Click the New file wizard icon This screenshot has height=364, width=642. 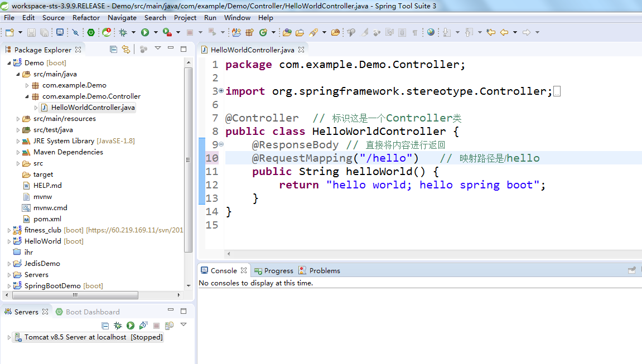(9, 32)
